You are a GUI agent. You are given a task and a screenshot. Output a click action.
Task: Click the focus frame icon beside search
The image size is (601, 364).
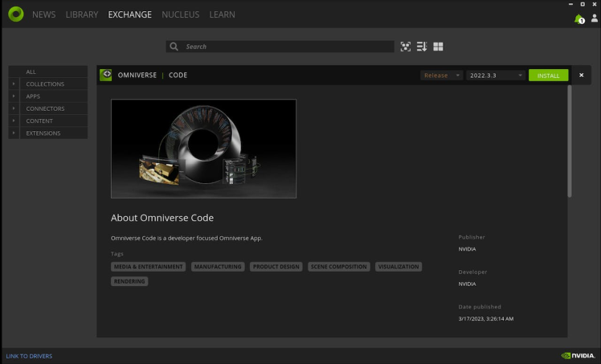coord(405,47)
